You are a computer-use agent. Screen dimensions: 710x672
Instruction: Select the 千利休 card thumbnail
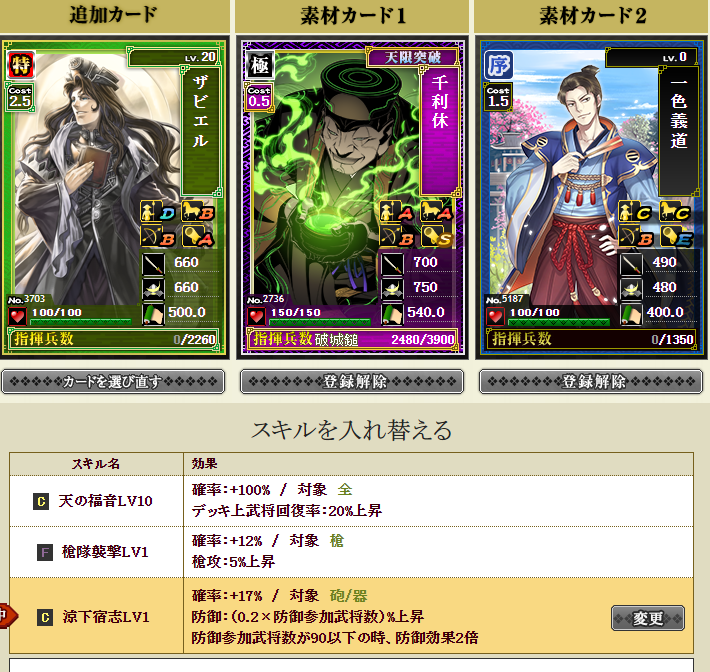point(352,197)
